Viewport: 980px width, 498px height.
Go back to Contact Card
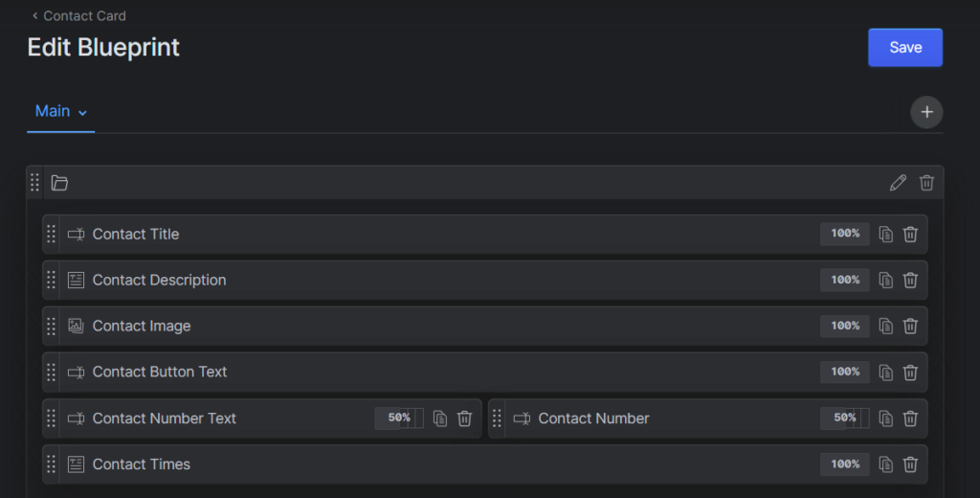click(78, 15)
